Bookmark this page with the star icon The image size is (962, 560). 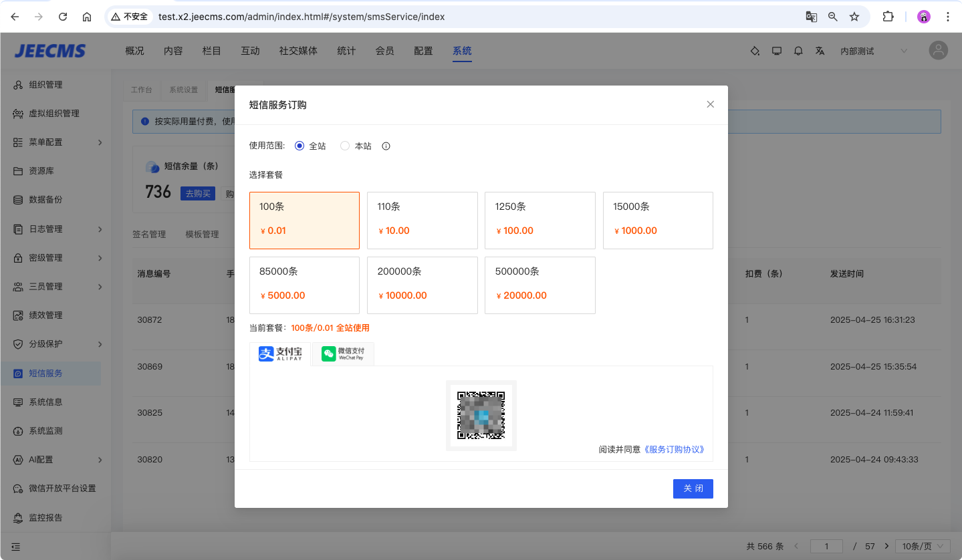coord(854,17)
